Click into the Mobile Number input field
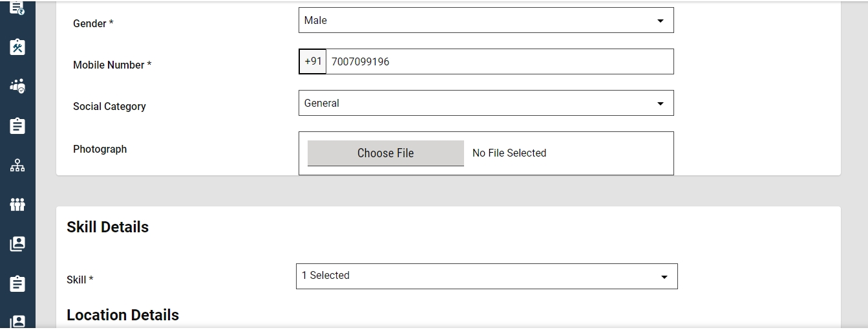This screenshot has height=330, width=868. pos(499,62)
